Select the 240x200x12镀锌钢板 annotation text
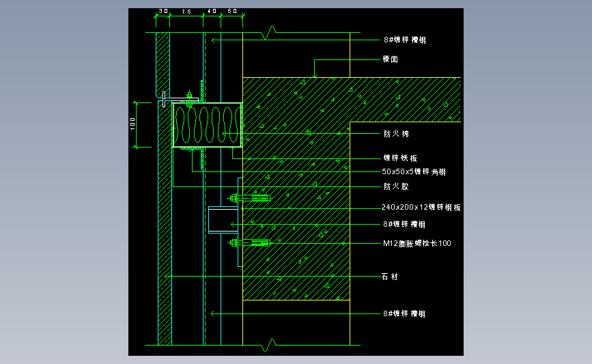Viewport: 592px width, 364px height. [421, 208]
